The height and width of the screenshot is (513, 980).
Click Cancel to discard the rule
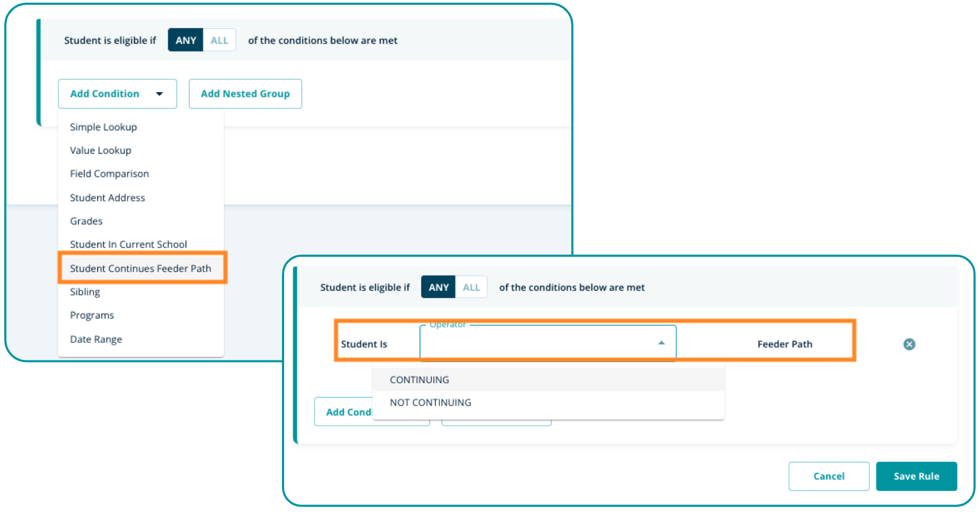pyautogui.click(x=828, y=476)
